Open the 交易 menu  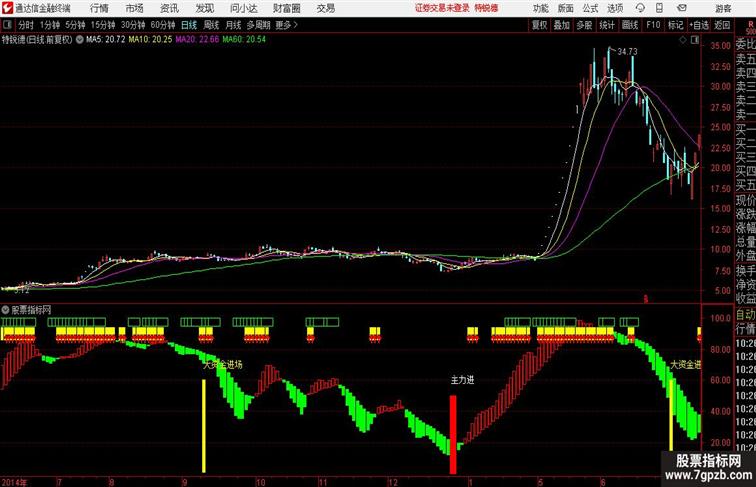325,8
